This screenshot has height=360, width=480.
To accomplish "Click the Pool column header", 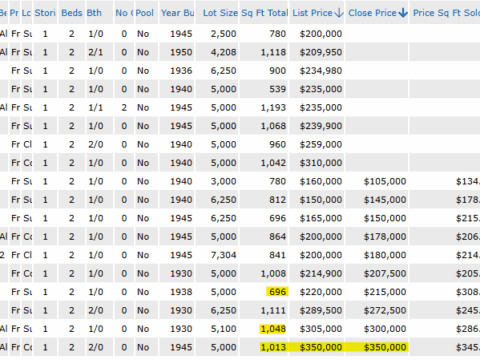I will point(145,13).
